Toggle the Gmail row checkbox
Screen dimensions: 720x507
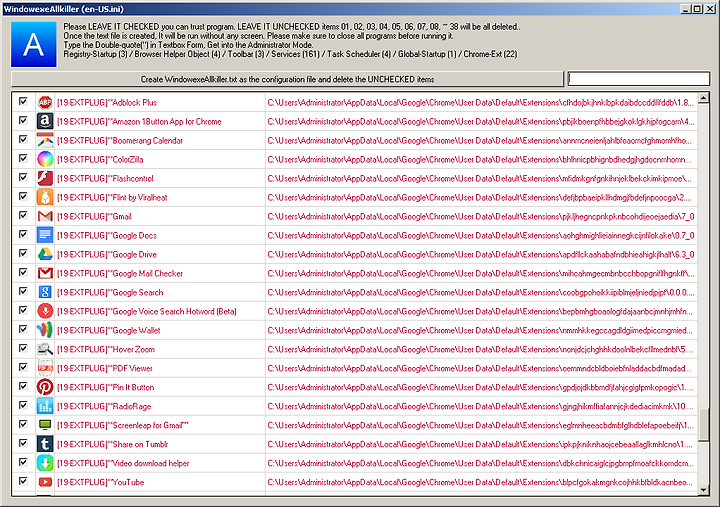point(23,215)
